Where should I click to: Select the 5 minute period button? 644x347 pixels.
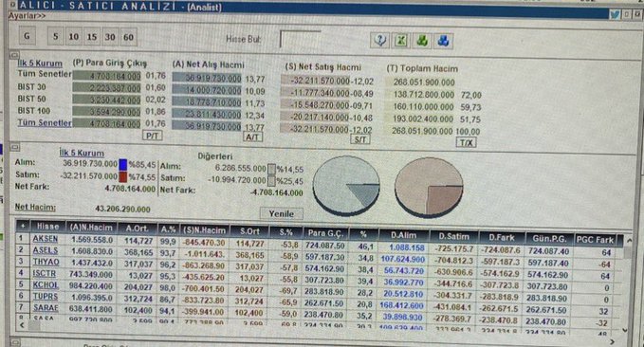coord(55,37)
